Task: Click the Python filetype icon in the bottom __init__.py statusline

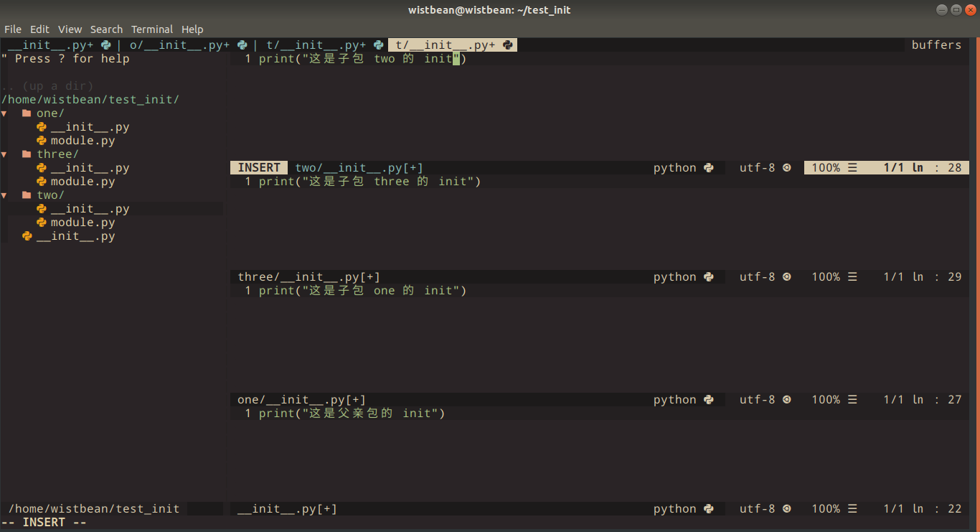Action: click(x=709, y=508)
